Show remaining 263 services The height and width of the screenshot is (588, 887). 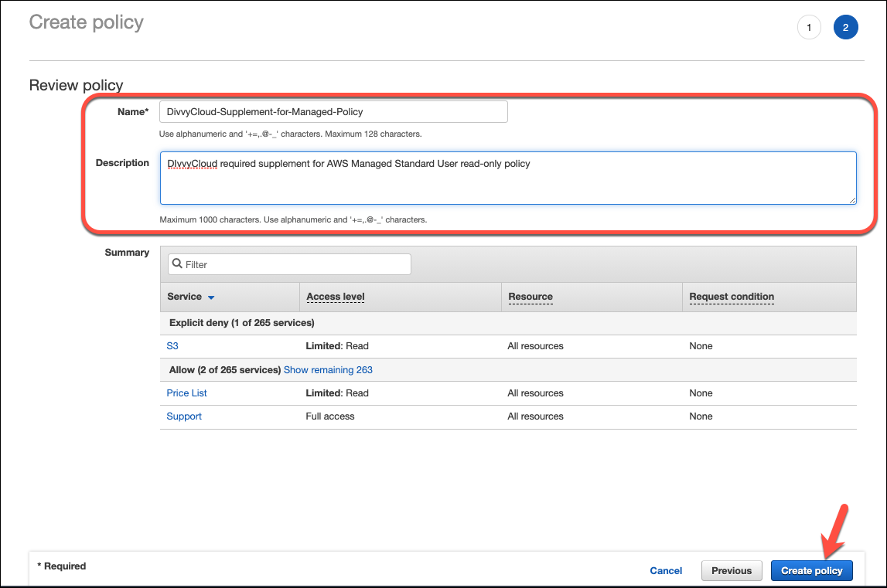(x=328, y=370)
